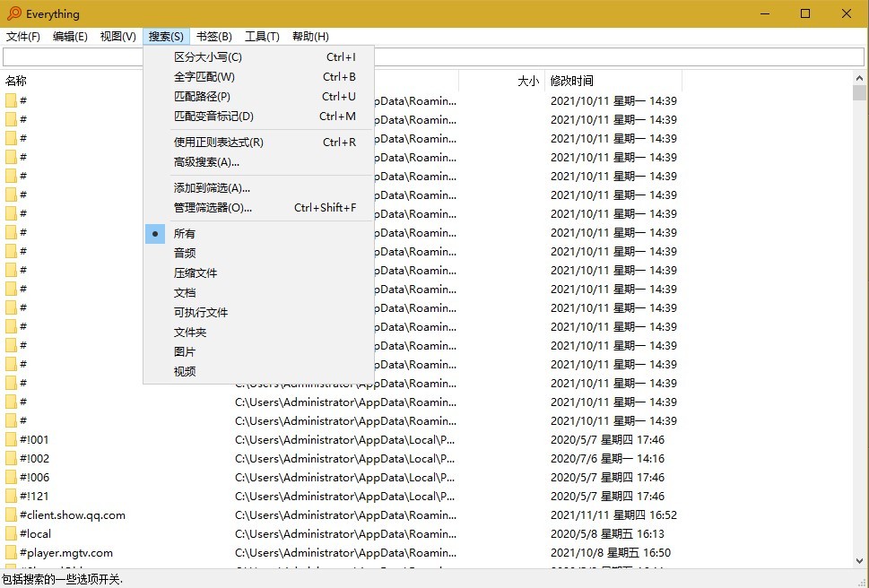Select the 图片 filter
This screenshot has width=869, height=588.
coord(259,351)
